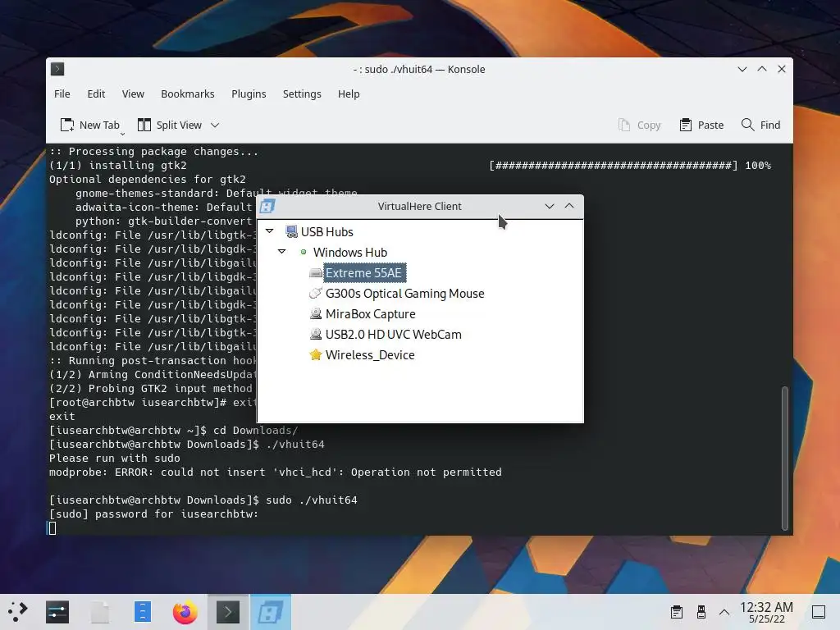Viewport: 840px width, 630px height.
Task: Click the Copy button in Konsole
Action: (640, 125)
